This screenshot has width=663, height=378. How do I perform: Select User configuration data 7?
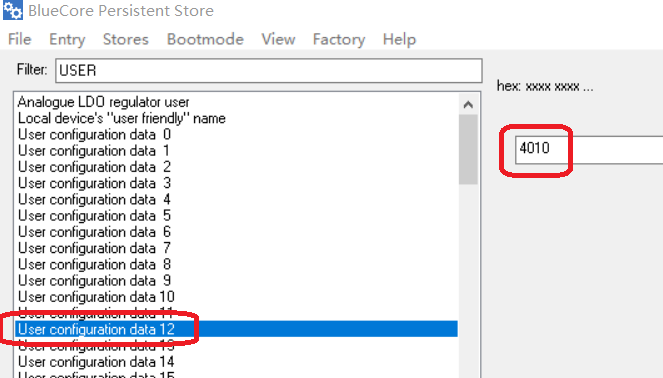click(236, 248)
